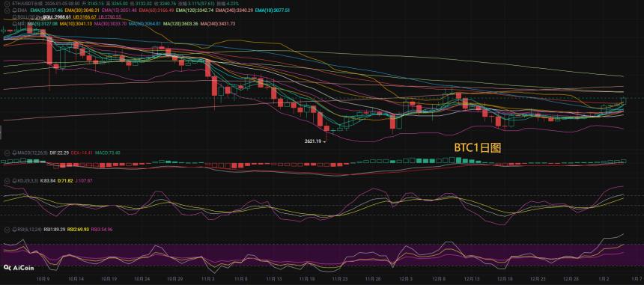Click the 2621.19 low price marker

click(x=315, y=141)
